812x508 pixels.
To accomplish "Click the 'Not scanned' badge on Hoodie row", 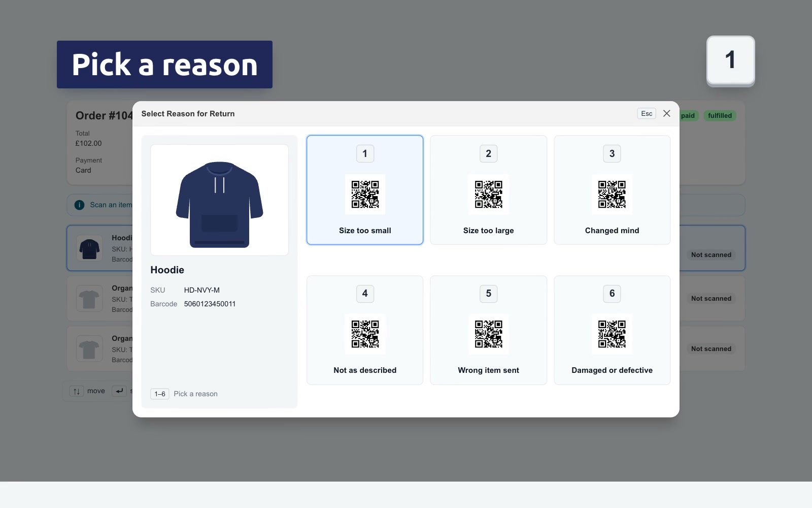I will tap(711, 255).
